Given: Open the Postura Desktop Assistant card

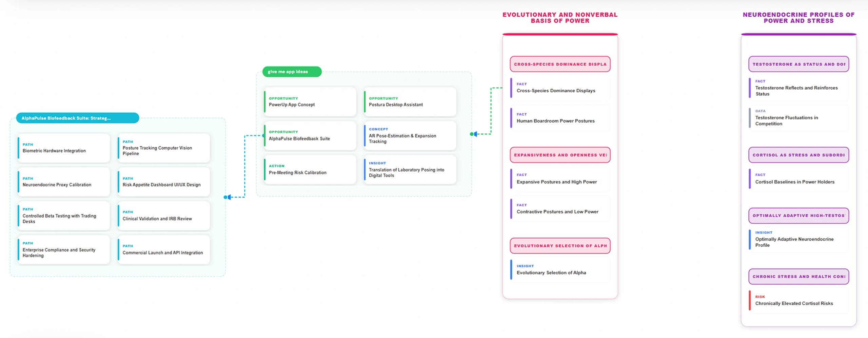Looking at the screenshot, I should pos(410,102).
